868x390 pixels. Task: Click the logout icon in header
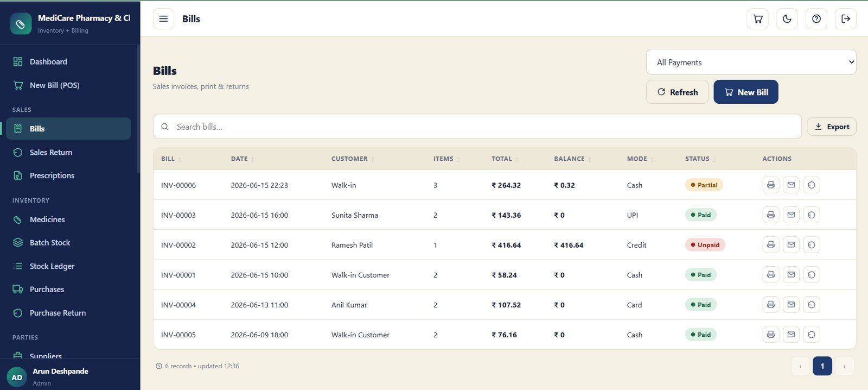[x=846, y=19]
